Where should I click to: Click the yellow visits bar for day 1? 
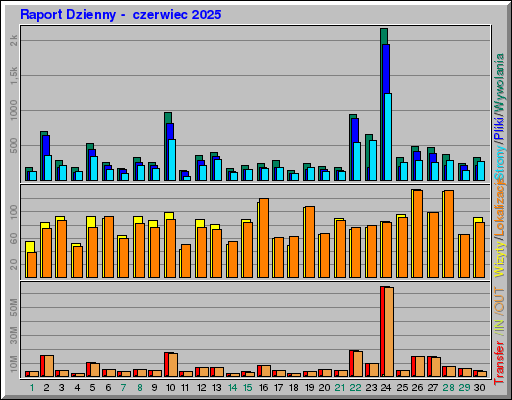click(30, 247)
